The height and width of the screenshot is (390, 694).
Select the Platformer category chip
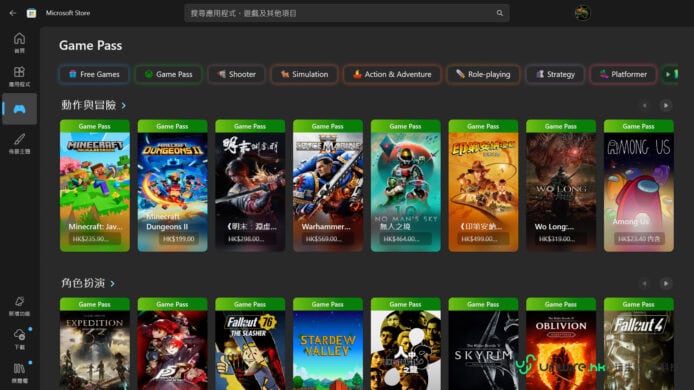tap(623, 74)
